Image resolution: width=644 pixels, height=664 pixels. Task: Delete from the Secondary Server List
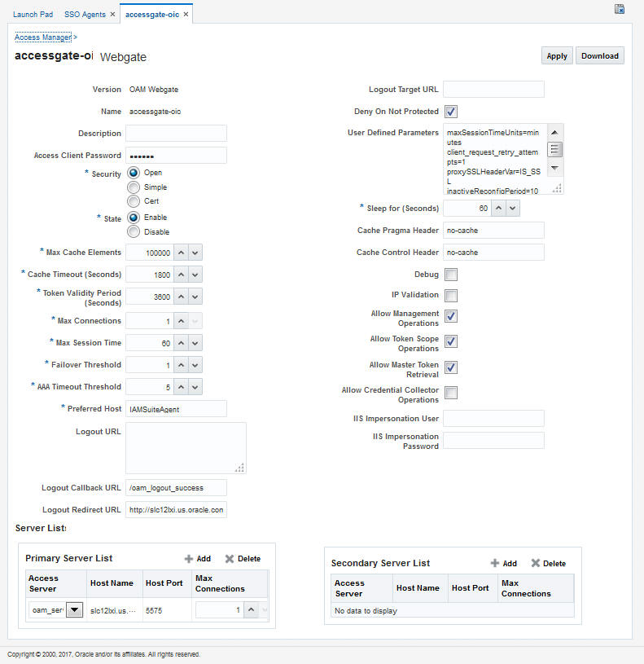point(549,563)
